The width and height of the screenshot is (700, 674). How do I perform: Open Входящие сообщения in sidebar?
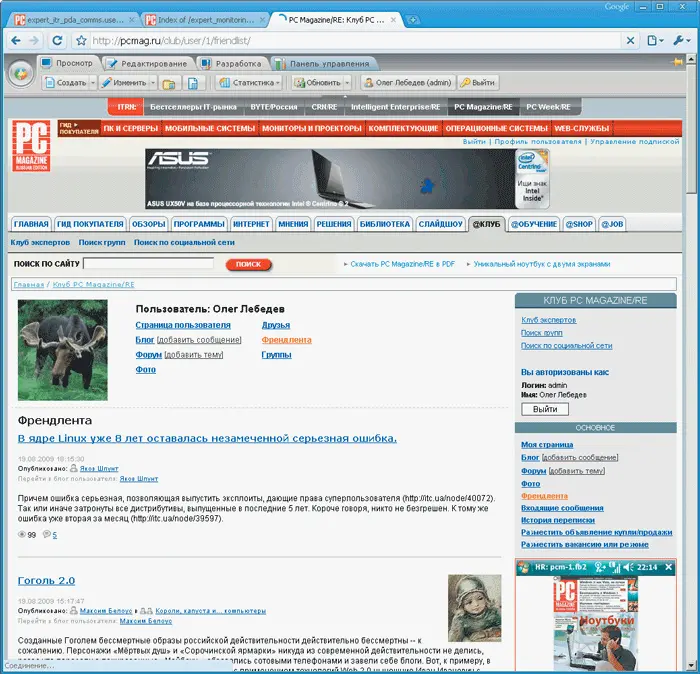pyautogui.click(x=562, y=508)
